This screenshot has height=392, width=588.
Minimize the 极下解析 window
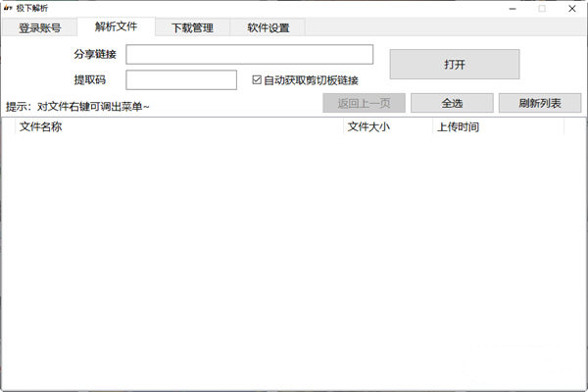513,9
